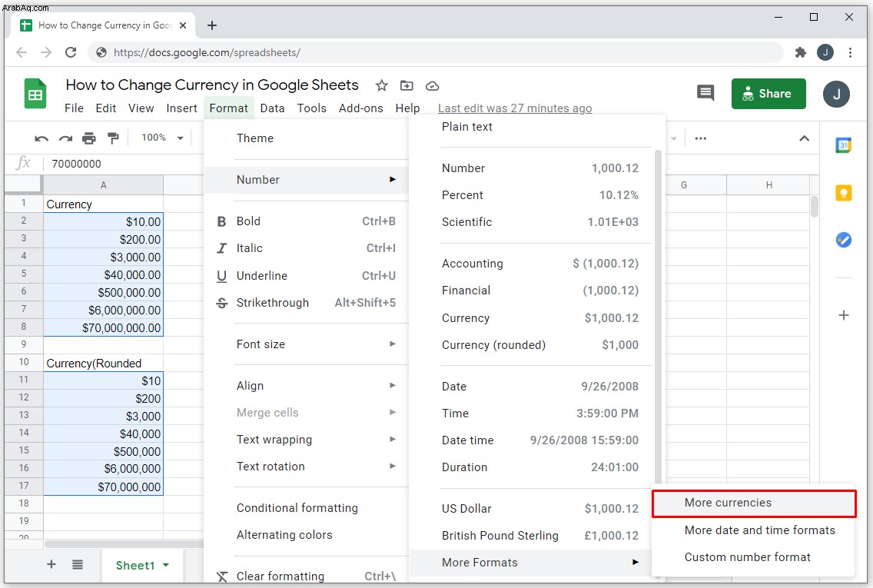Viewport: 873px width, 588px height.
Task: Open the Data menu
Action: pos(272,108)
